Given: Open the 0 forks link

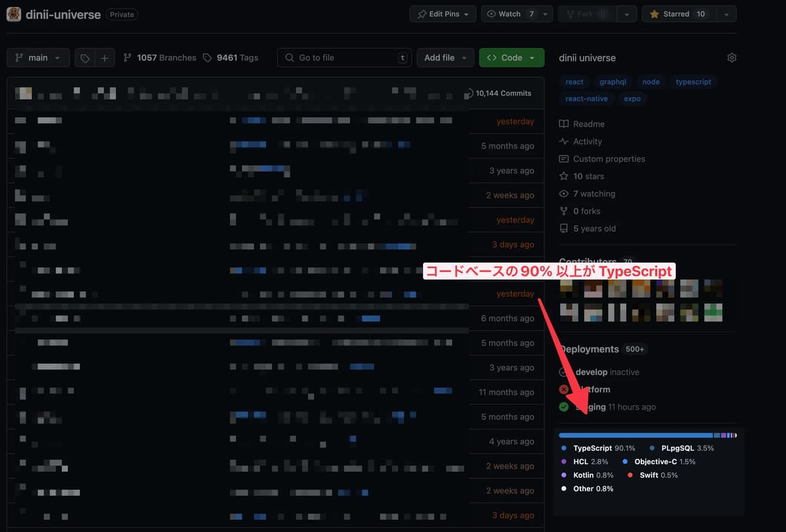Looking at the screenshot, I should click(x=580, y=211).
